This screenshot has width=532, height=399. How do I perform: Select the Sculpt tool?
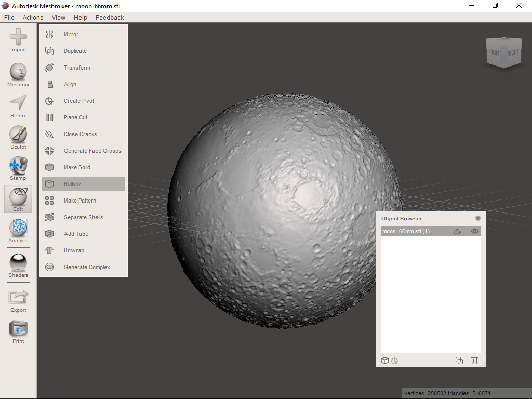point(18,138)
